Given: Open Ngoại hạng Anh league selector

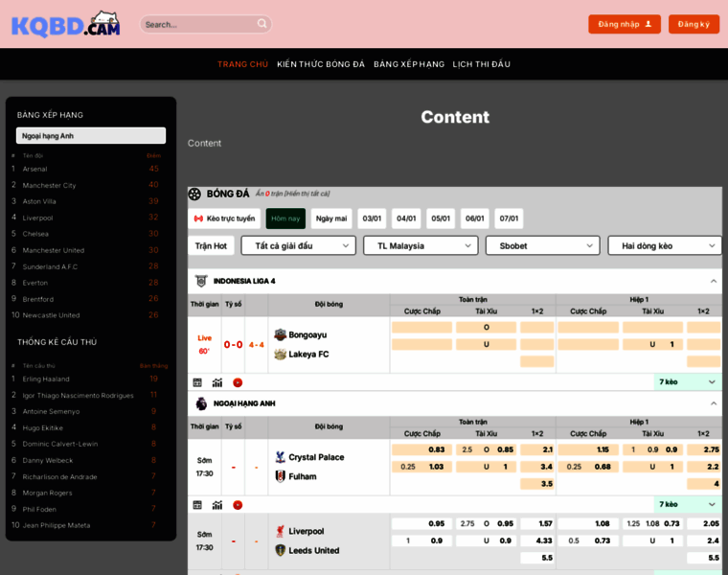Looking at the screenshot, I should point(91,136).
